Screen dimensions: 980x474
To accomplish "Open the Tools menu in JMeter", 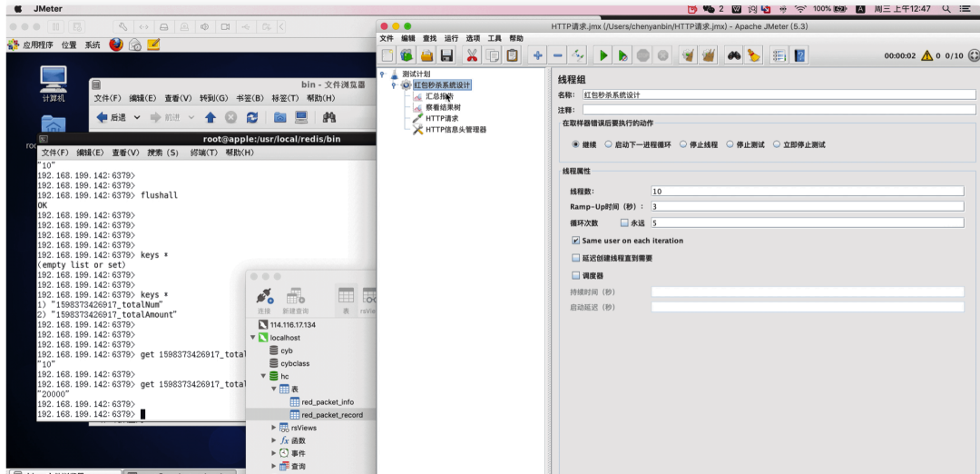I will click(495, 38).
